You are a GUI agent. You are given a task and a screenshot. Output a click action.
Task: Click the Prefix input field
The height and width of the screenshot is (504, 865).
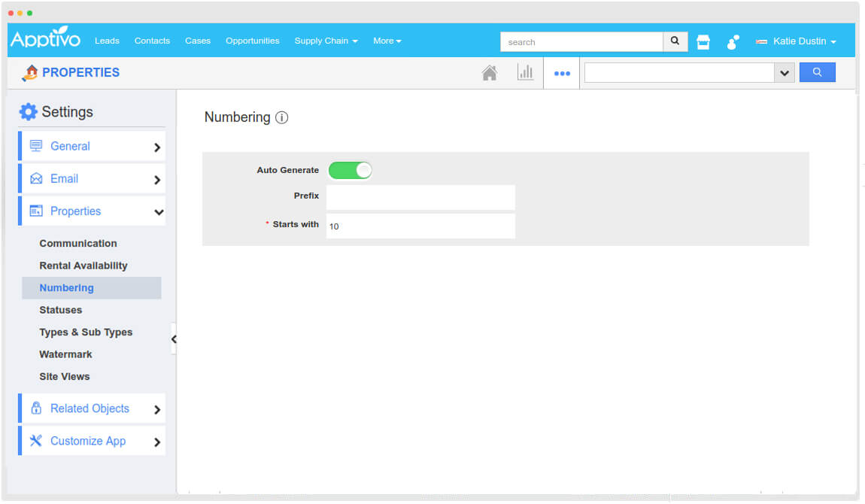[420, 197]
